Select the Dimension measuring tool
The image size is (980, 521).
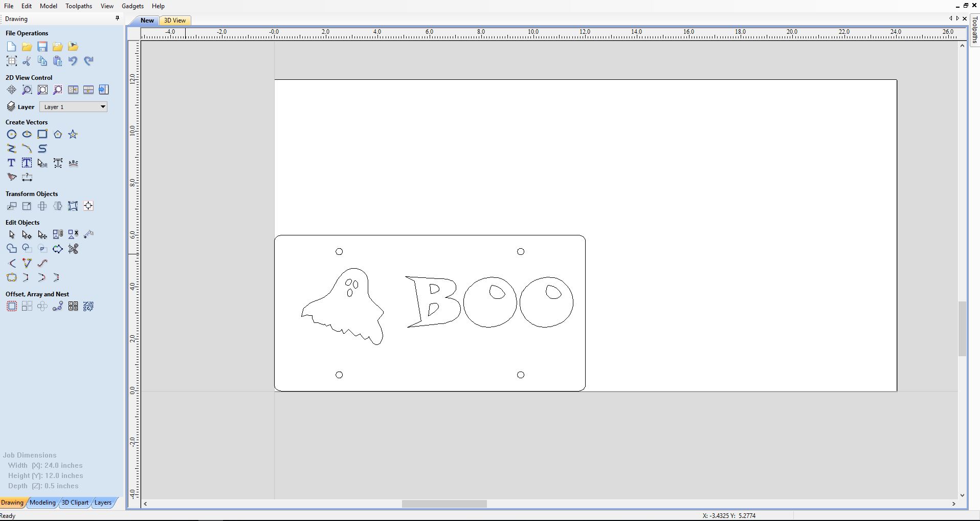coord(27,177)
